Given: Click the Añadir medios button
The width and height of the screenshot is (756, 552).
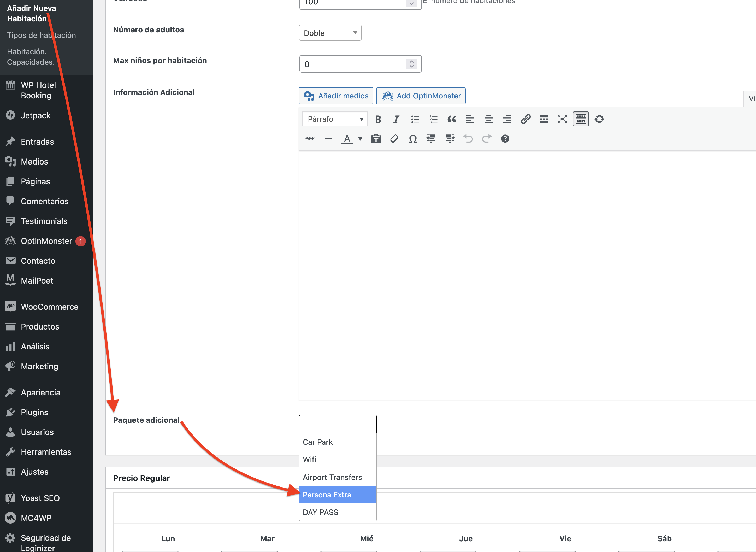Looking at the screenshot, I should (x=336, y=96).
